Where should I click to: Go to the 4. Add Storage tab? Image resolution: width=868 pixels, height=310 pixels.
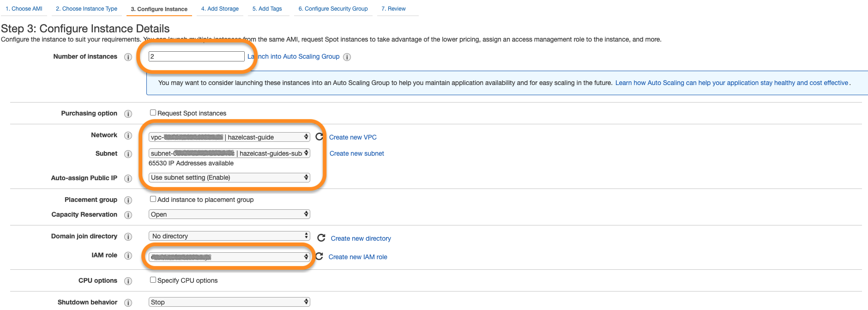tap(220, 9)
